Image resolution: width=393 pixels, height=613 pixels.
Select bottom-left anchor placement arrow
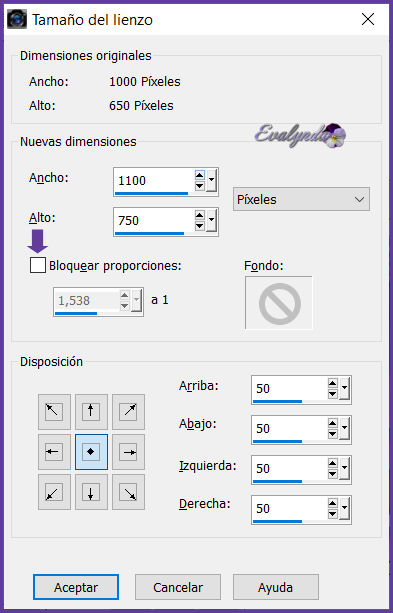[x=54, y=492]
